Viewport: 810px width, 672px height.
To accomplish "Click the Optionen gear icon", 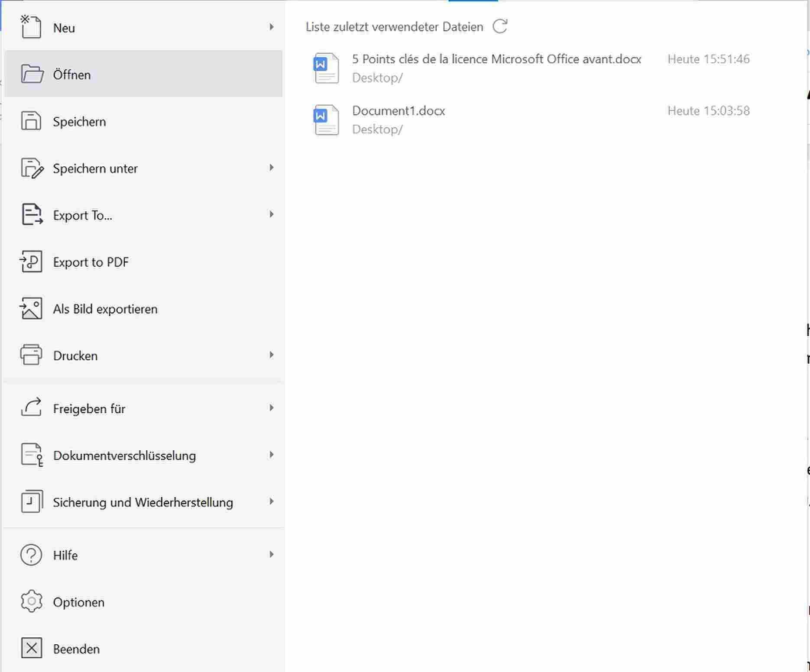I will point(31,601).
